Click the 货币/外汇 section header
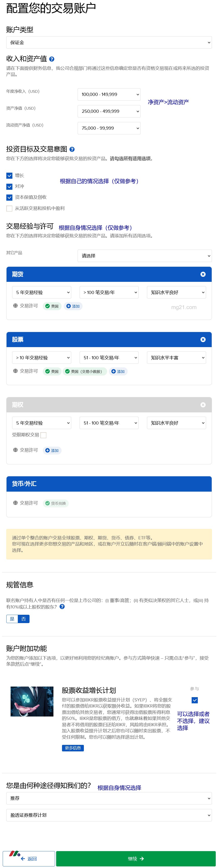 pyautogui.click(x=109, y=484)
